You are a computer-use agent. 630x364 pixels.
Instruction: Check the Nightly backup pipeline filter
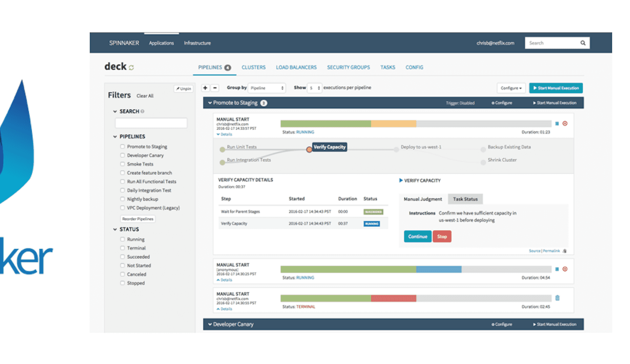point(122,199)
